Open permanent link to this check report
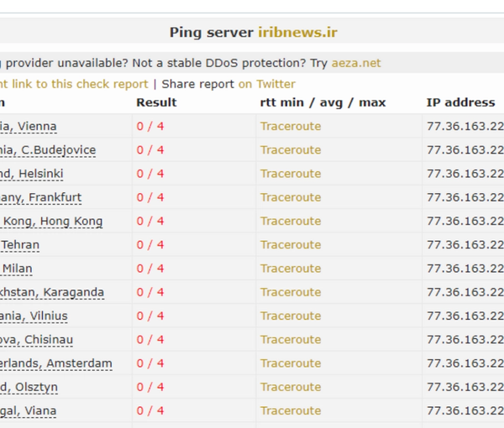Image resolution: width=504 pixels, height=428 pixels. click(74, 84)
